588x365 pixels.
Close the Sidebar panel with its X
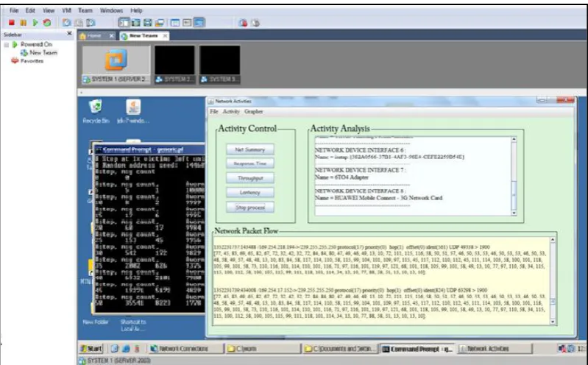tap(69, 34)
